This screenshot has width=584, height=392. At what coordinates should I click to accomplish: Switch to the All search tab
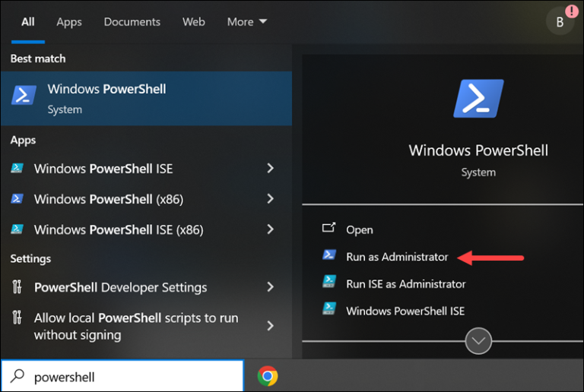[x=28, y=22]
